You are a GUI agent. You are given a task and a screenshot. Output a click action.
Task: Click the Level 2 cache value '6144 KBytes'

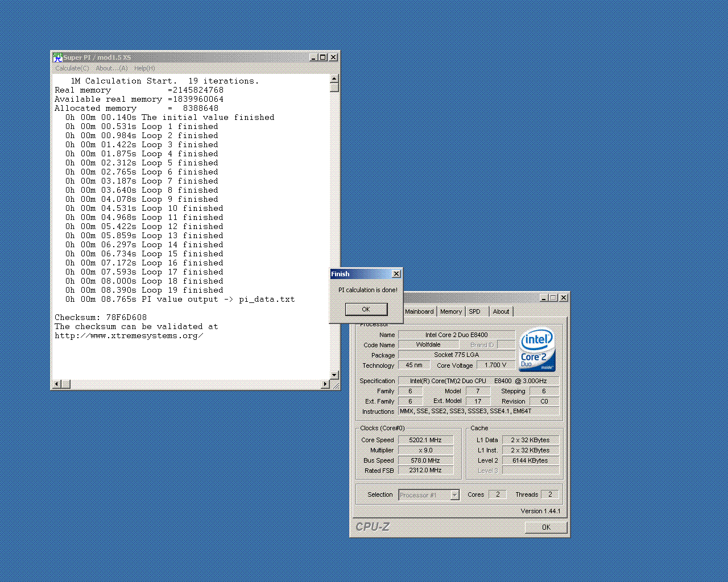click(530, 460)
